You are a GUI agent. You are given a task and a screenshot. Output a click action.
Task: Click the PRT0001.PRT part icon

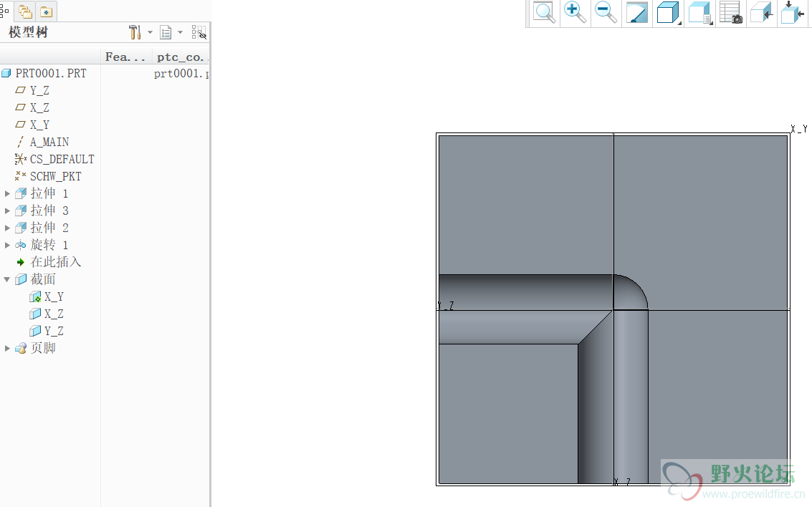point(6,74)
